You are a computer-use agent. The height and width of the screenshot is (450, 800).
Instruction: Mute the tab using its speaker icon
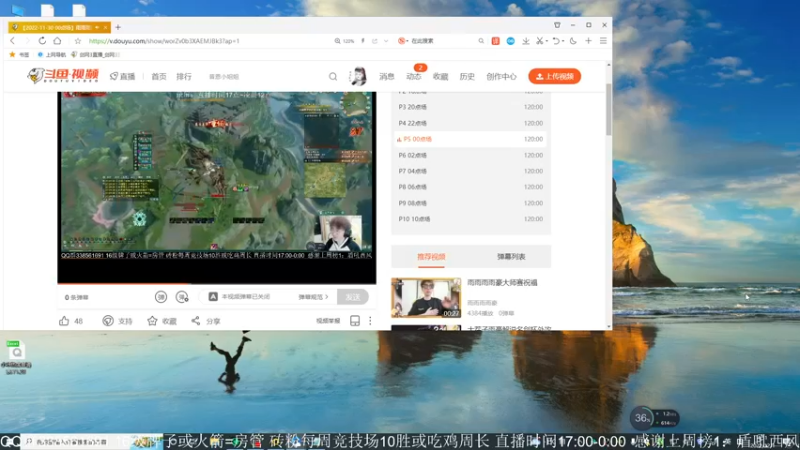coord(97,27)
